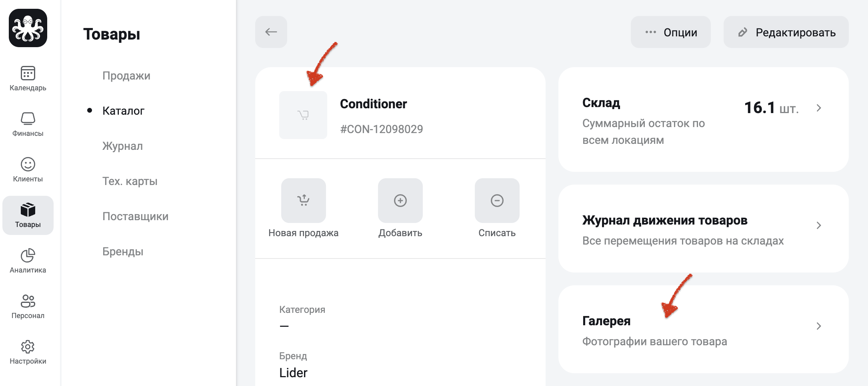The height and width of the screenshot is (386, 868).
Task: Open the Склад stock summary title
Action: (x=601, y=103)
